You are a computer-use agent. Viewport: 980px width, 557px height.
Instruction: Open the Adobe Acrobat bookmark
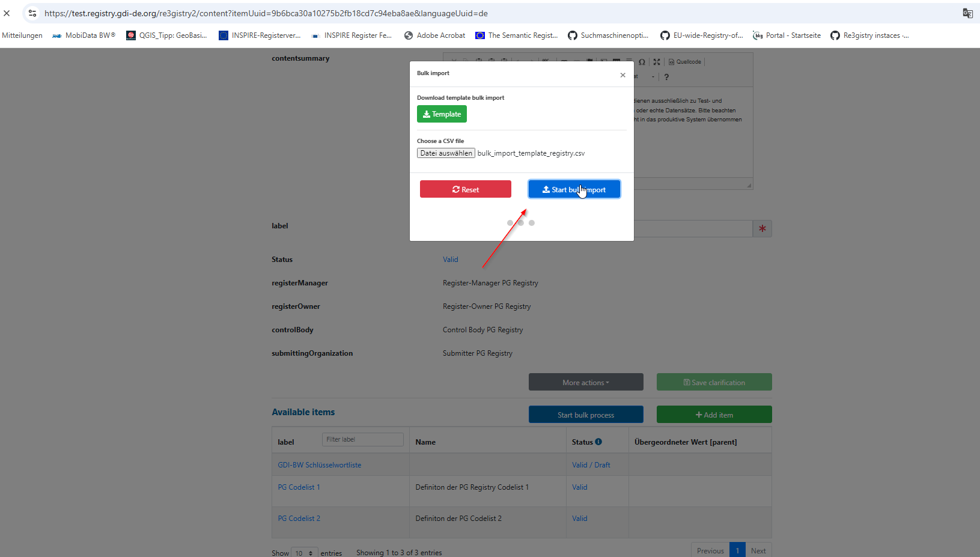[x=434, y=35]
